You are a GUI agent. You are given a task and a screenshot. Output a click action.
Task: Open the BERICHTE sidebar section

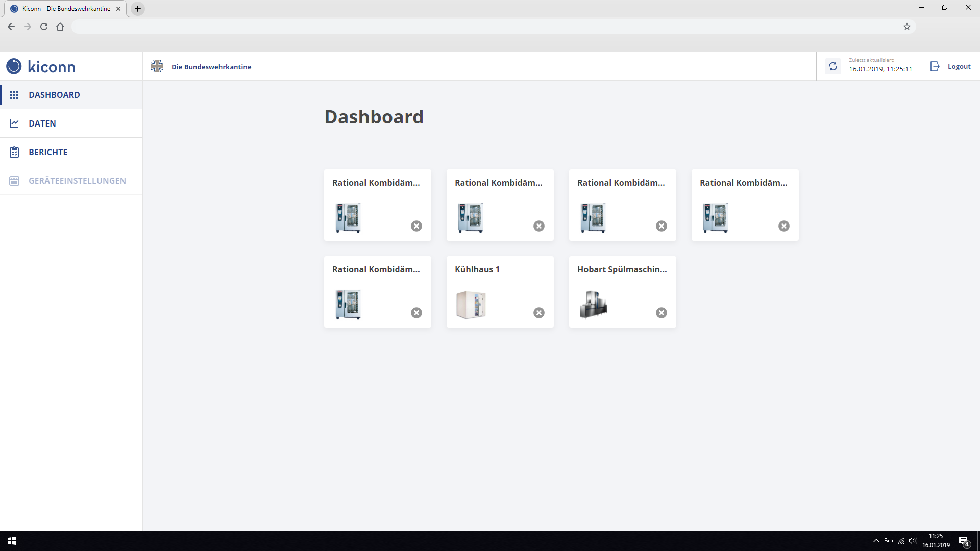(x=71, y=152)
